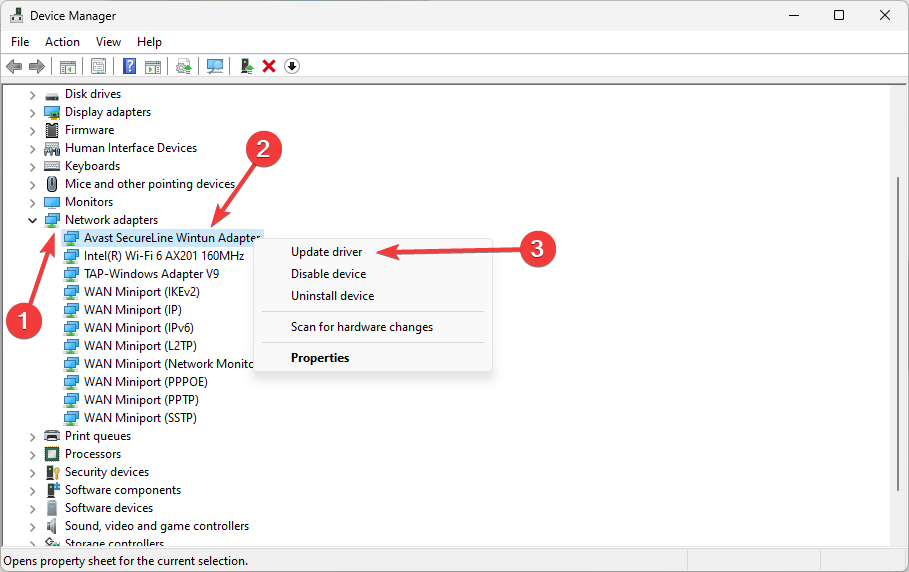This screenshot has height=572, width=909.
Task: Click the Monitors category icon
Action: [x=52, y=202]
